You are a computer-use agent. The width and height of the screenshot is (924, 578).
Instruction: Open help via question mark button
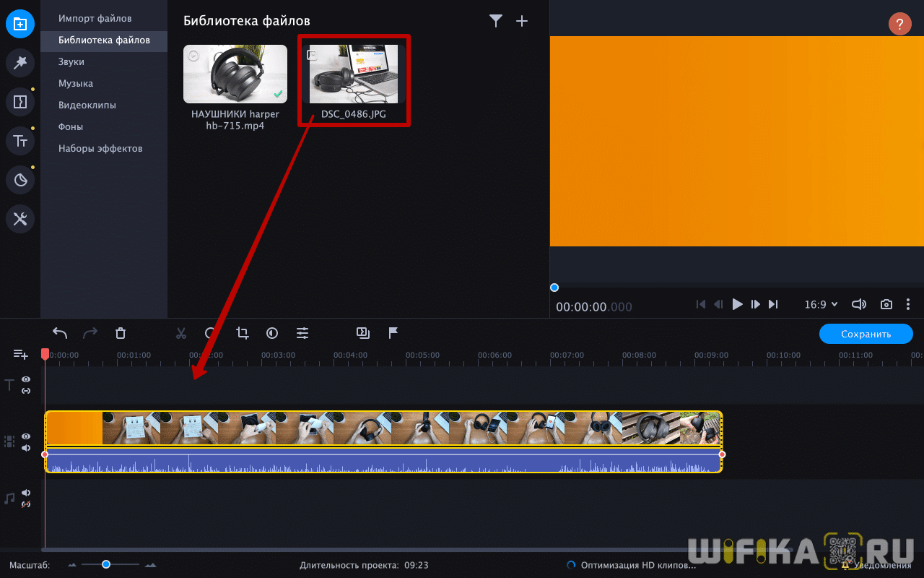pos(899,24)
